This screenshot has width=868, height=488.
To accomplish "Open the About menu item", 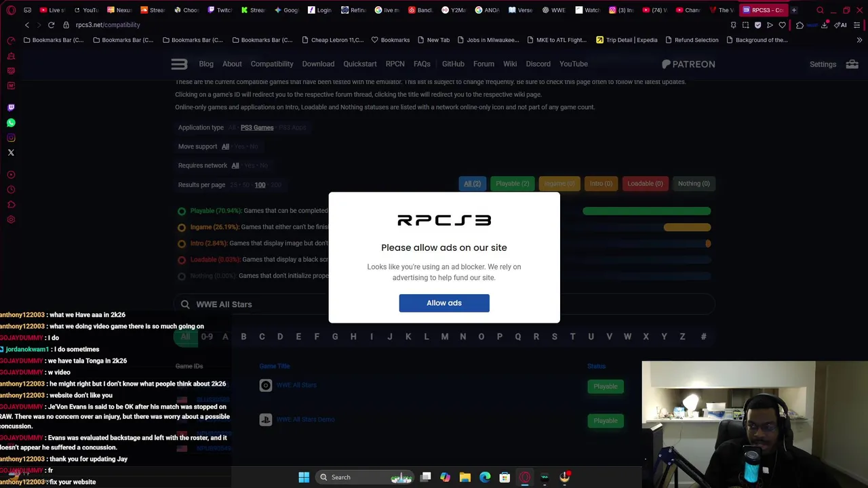I will (232, 64).
